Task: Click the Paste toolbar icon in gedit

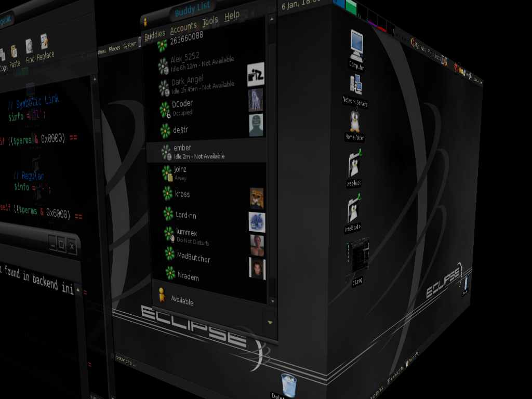Action: pyautogui.click(x=14, y=54)
